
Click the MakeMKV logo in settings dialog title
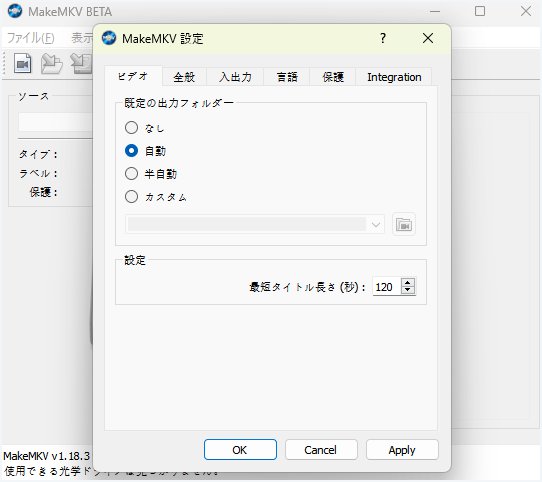[x=109, y=38]
